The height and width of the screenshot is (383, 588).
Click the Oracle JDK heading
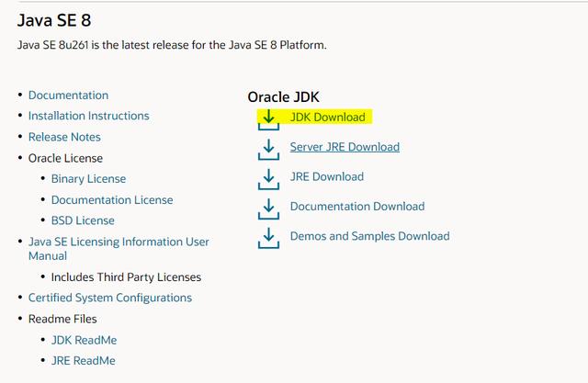click(x=283, y=97)
